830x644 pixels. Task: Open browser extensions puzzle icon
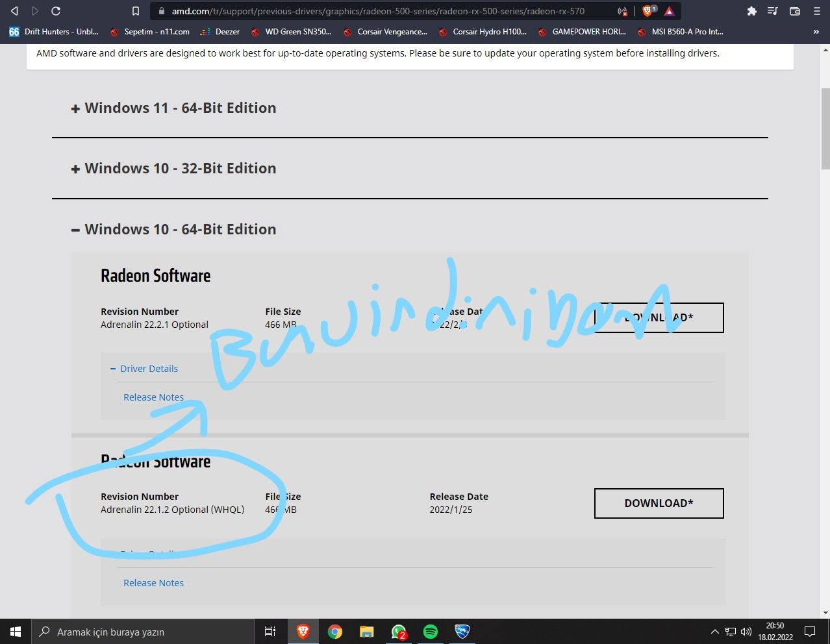752,11
